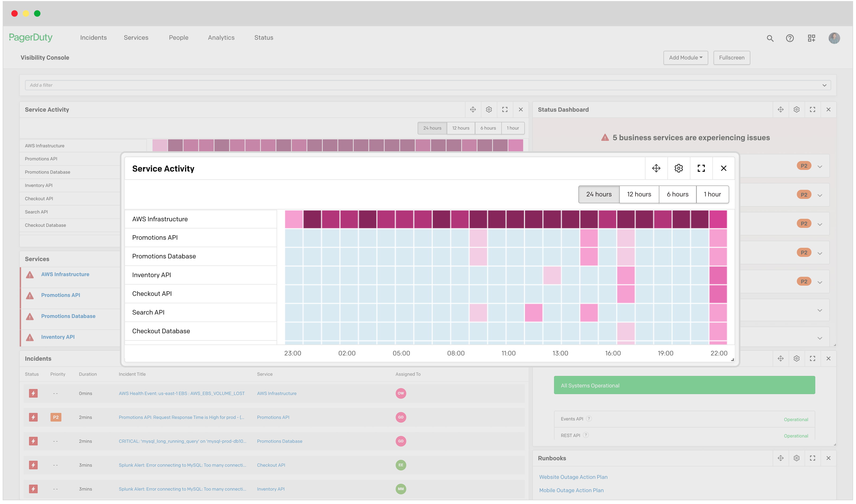The image size is (856, 504).
Task: Open the Services menu item
Action: pyautogui.click(x=136, y=37)
